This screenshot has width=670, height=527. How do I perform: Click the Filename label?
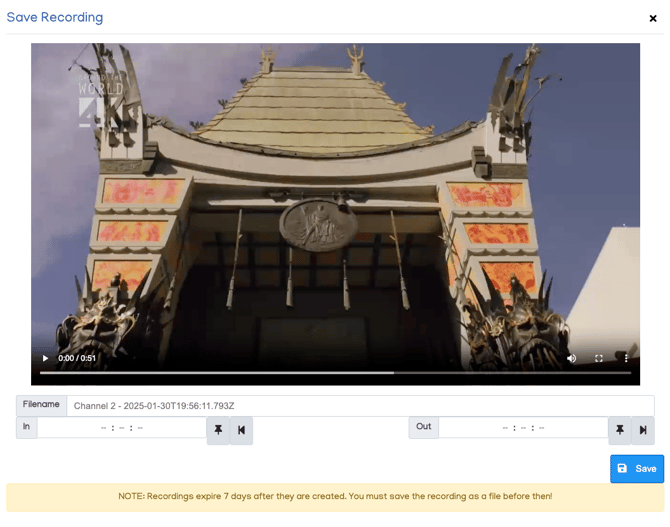[41, 405]
